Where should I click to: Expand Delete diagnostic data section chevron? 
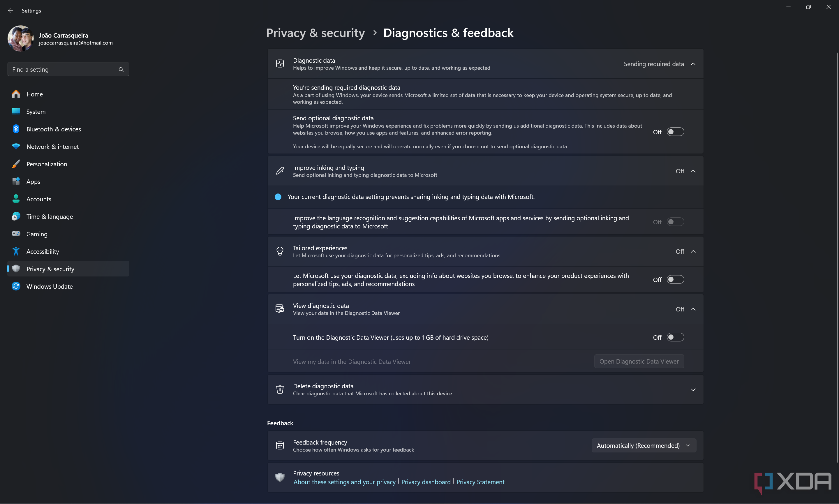pos(693,390)
